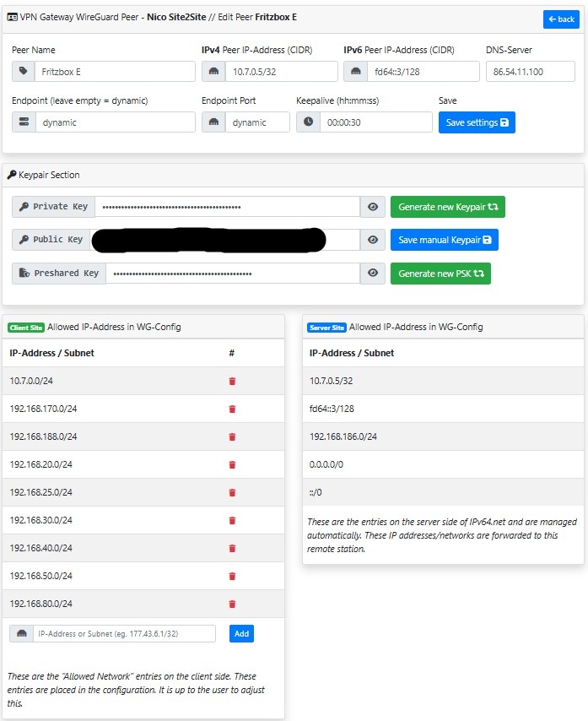
Task: Delete the 192.168.188.0/24 subnet entry
Action: [232, 437]
